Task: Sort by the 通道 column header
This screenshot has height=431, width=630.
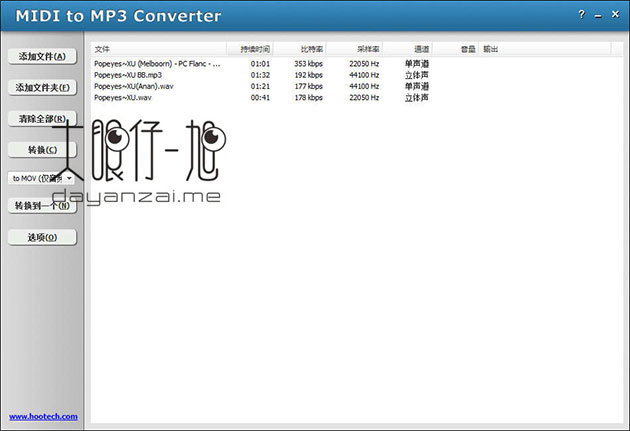Action: (407, 49)
